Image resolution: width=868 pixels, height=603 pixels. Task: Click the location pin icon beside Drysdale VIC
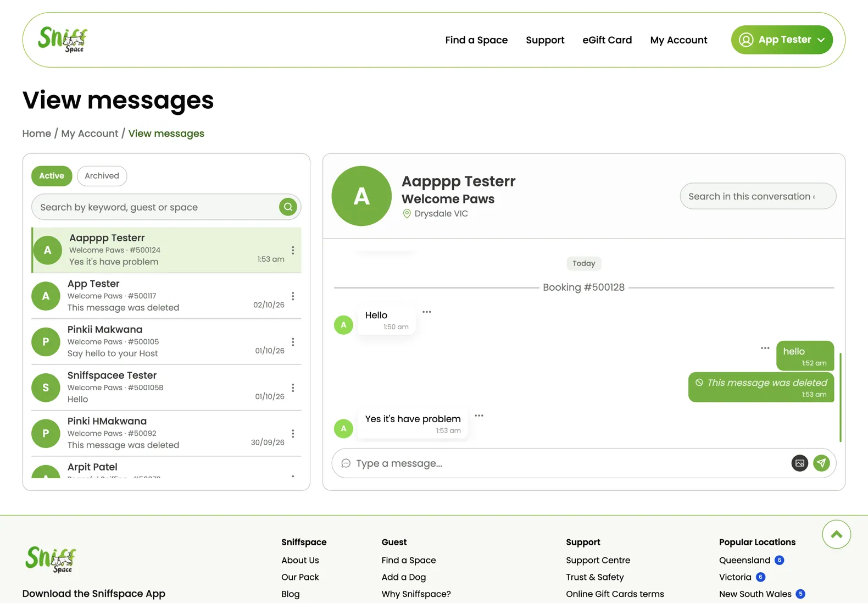click(407, 214)
